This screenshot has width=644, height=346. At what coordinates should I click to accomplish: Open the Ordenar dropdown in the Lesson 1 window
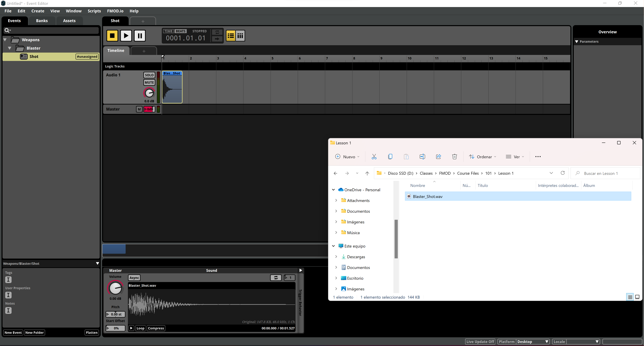click(483, 157)
